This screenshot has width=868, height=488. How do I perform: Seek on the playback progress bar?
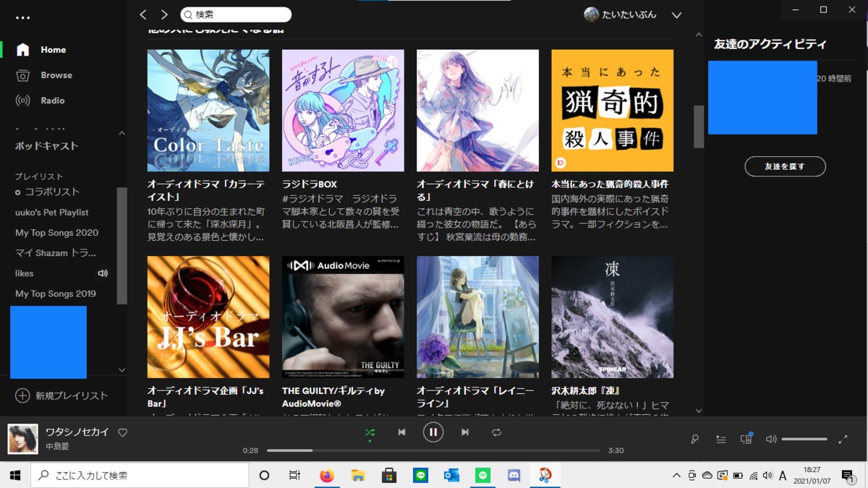pyautogui.click(x=433, y=450)
